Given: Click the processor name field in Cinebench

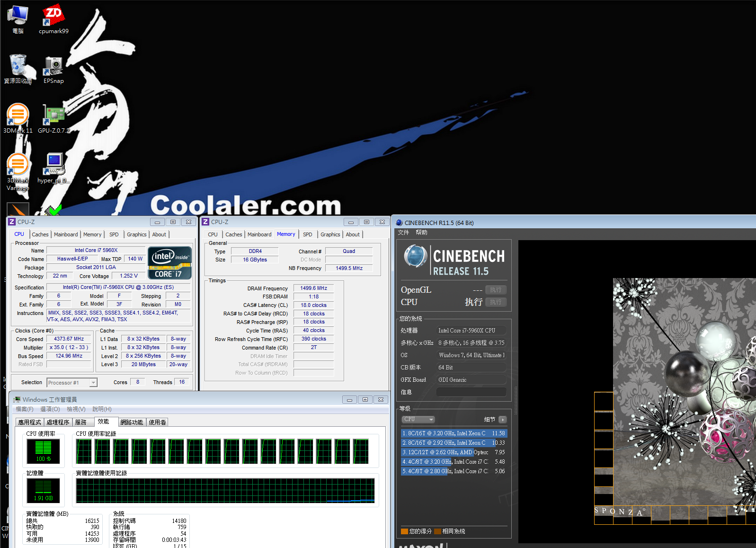Looking at the screenshot, I should (x=471, y=331).
